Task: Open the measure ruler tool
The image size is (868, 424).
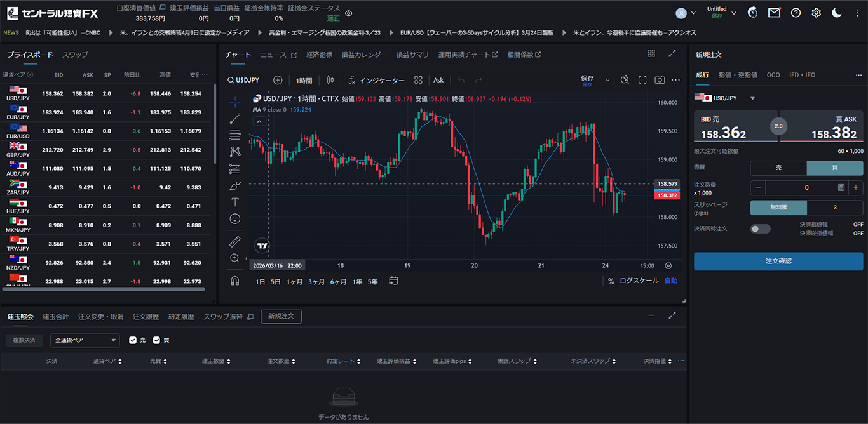Action: [x=235, y=241]
